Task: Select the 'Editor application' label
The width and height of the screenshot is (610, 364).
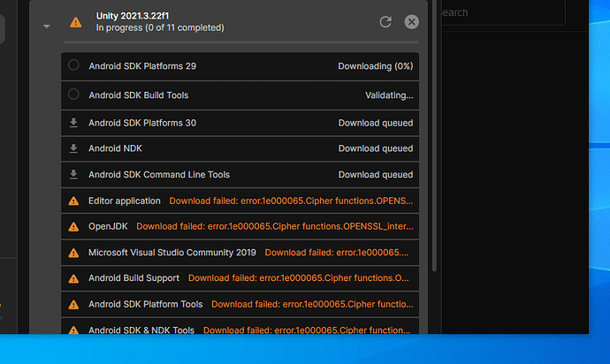Action: [x=125, y=201]
